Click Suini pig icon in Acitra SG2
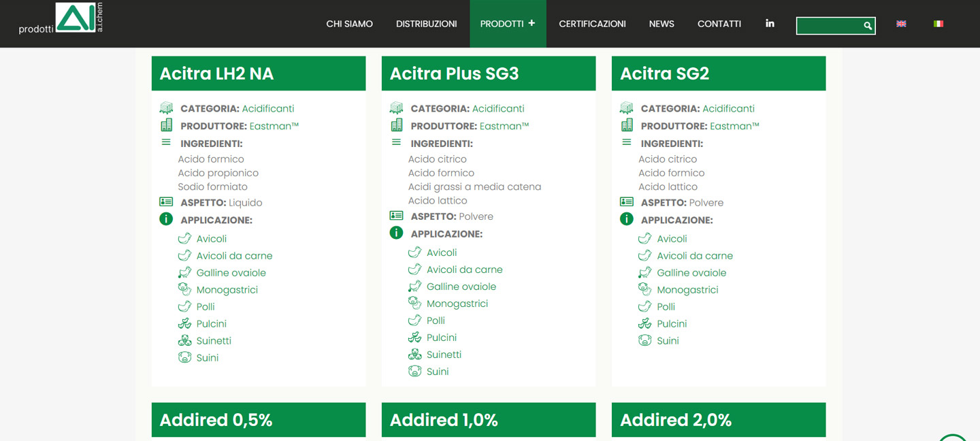 point(644,340)
